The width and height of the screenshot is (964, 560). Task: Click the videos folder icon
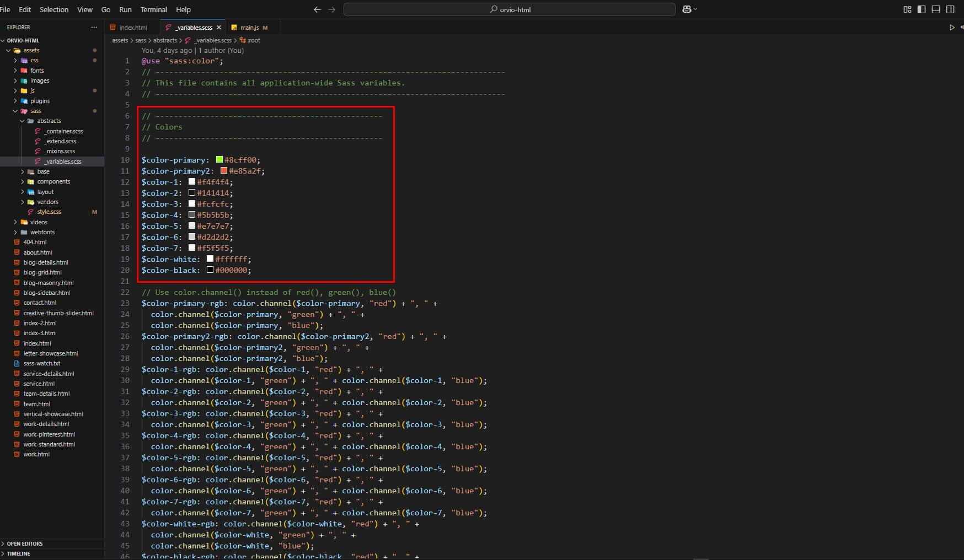point(24,222)
